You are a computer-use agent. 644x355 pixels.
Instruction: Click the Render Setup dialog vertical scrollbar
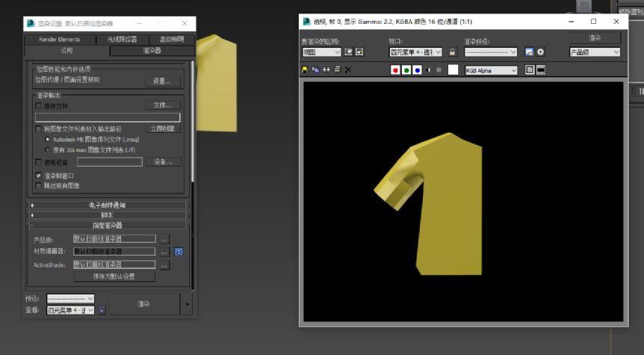pos(192,121)
